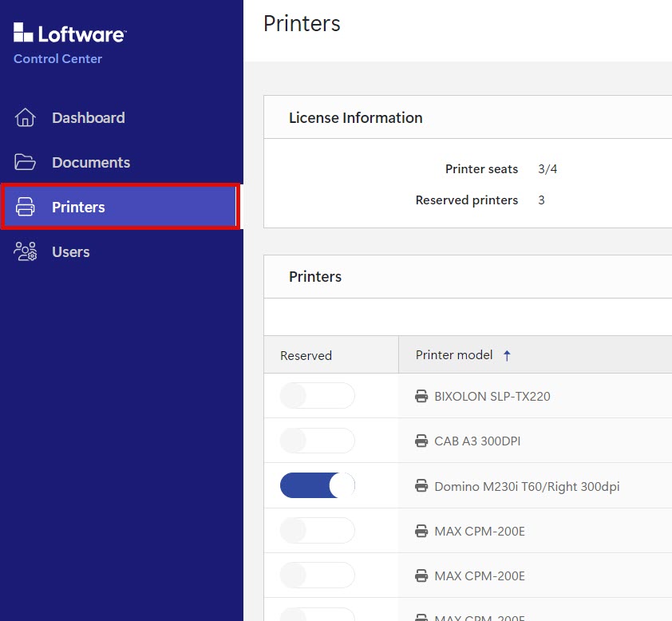Click the printer icon beside CAB A3 300DPI
672x621 pixels.
(421, 441)
